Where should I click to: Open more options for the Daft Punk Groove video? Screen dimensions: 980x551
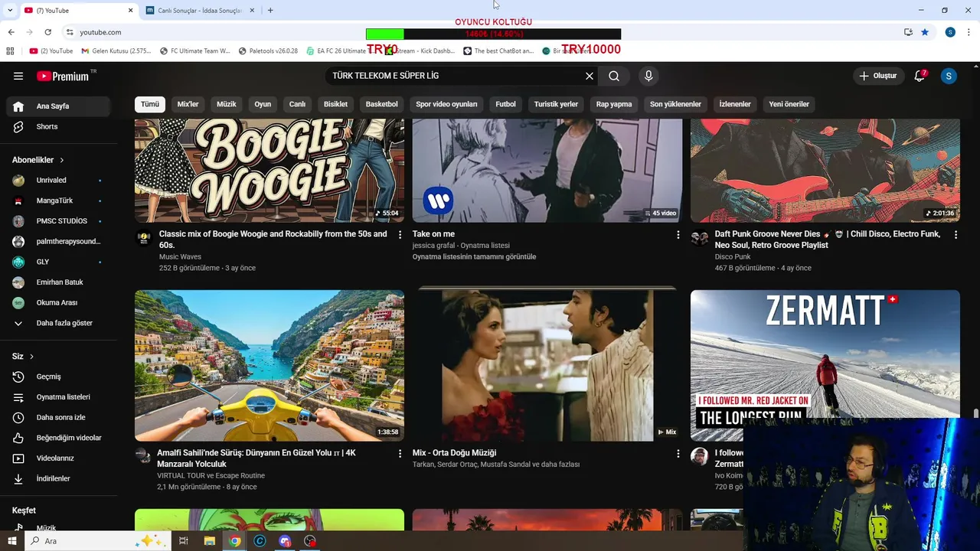click(955, 235)
